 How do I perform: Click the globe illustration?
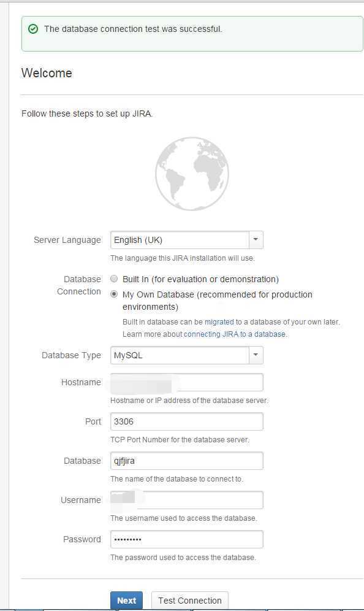click(192, 174)
